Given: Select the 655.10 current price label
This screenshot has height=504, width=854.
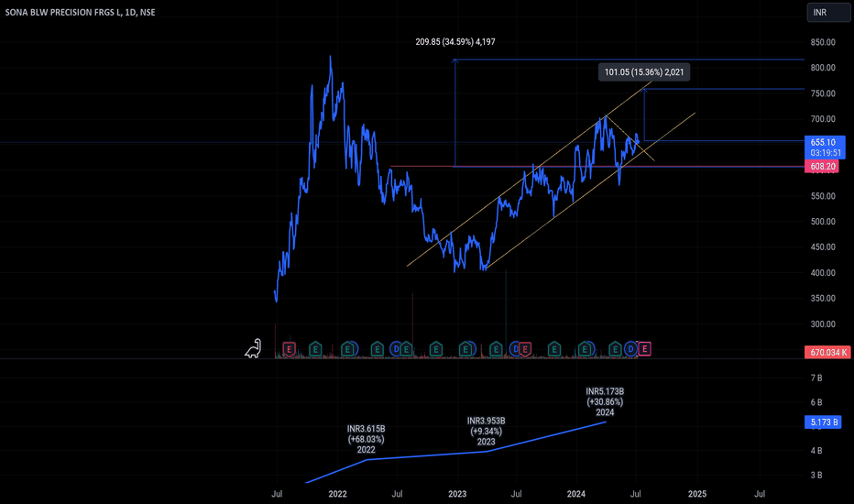Looking at the screenshot, I should [x=825, y=148].
